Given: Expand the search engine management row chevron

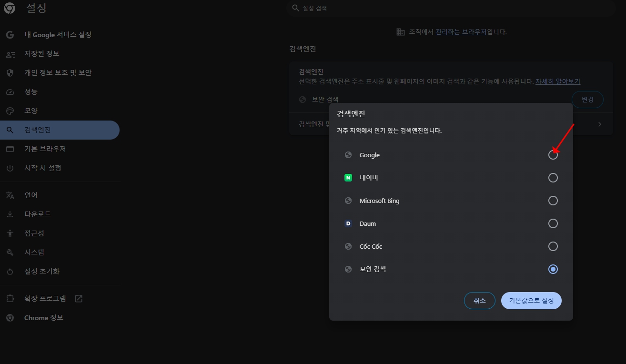Looking at the screenshot, I should pos(600,124).
